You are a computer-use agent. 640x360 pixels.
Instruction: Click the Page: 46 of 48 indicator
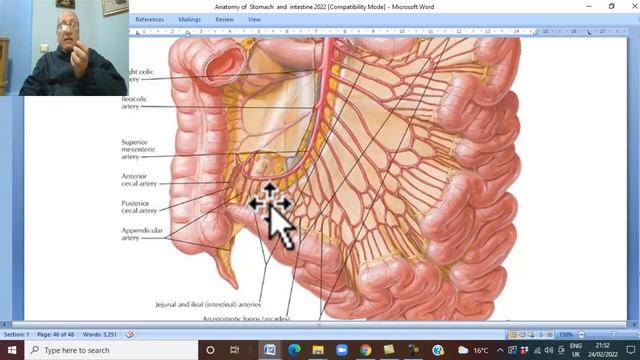point(56,334)
